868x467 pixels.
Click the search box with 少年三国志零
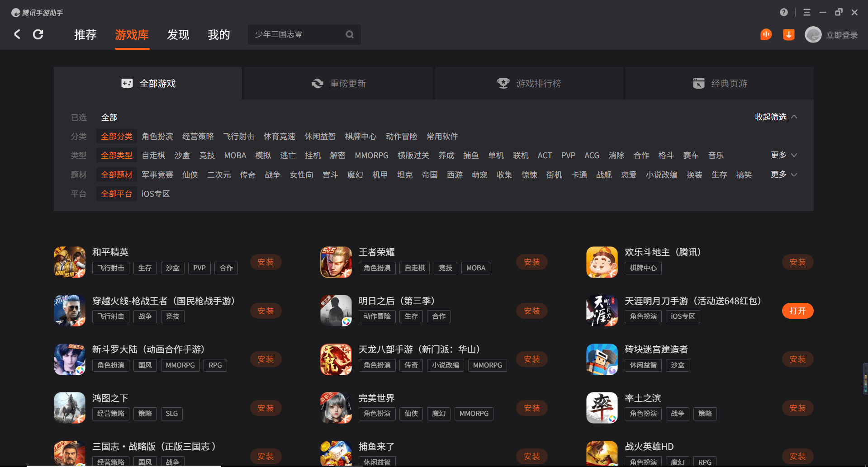tap(304, 34)
